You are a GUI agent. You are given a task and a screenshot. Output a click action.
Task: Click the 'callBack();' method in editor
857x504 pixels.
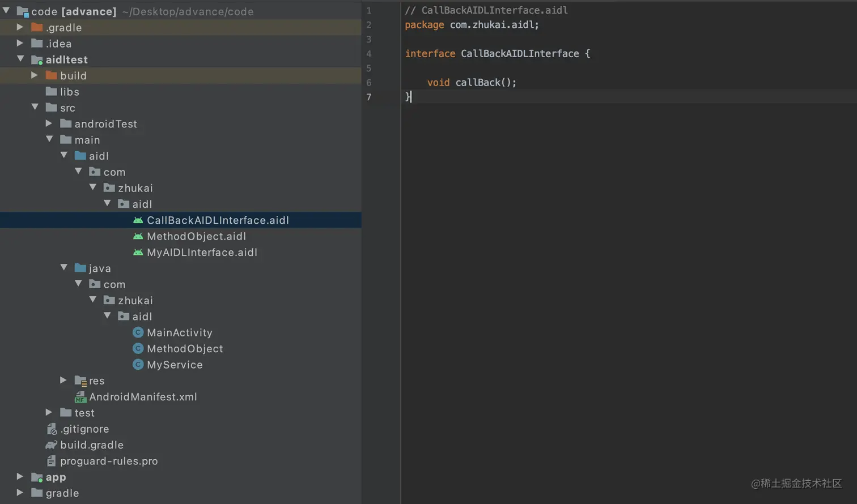pos(486,82)
